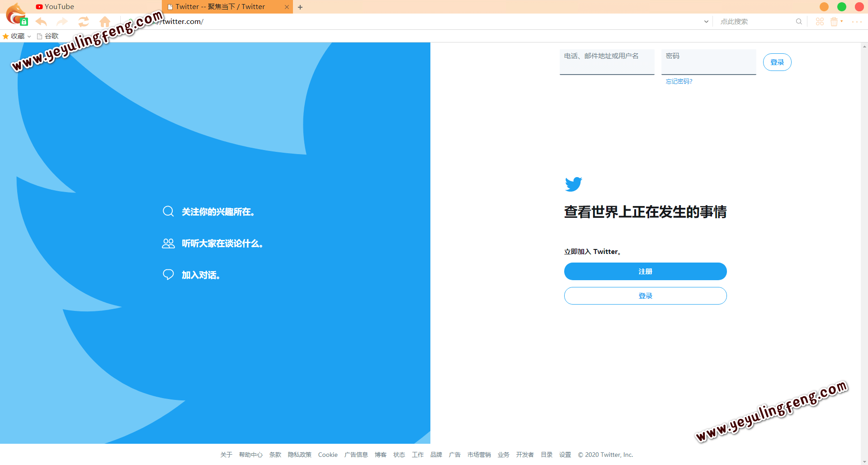Open the Cookie footer link

click(328, 455)
